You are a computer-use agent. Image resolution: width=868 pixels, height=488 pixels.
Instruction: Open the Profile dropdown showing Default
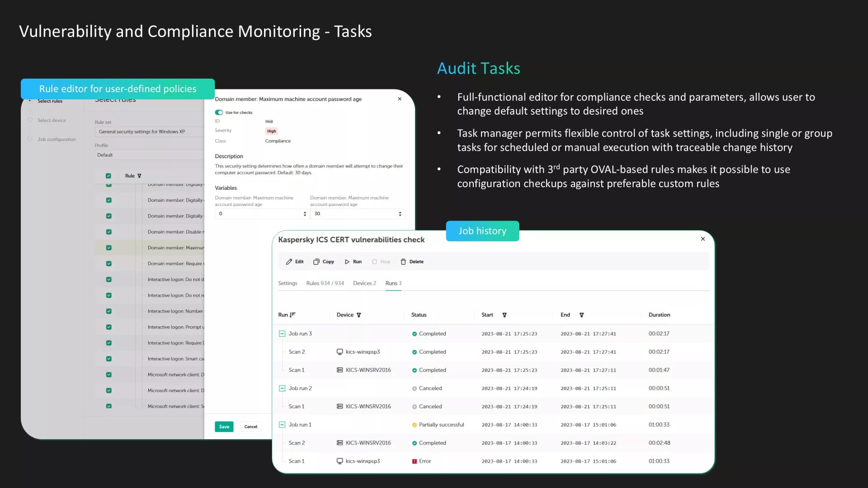(x=149, y=155)
